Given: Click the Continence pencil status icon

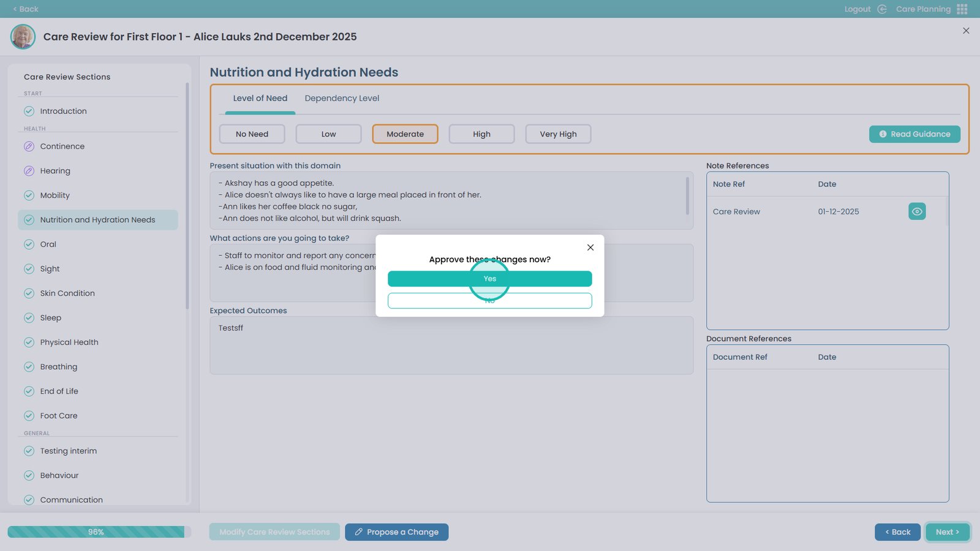Looking at the screenshot, I should [x=29, y=146].
